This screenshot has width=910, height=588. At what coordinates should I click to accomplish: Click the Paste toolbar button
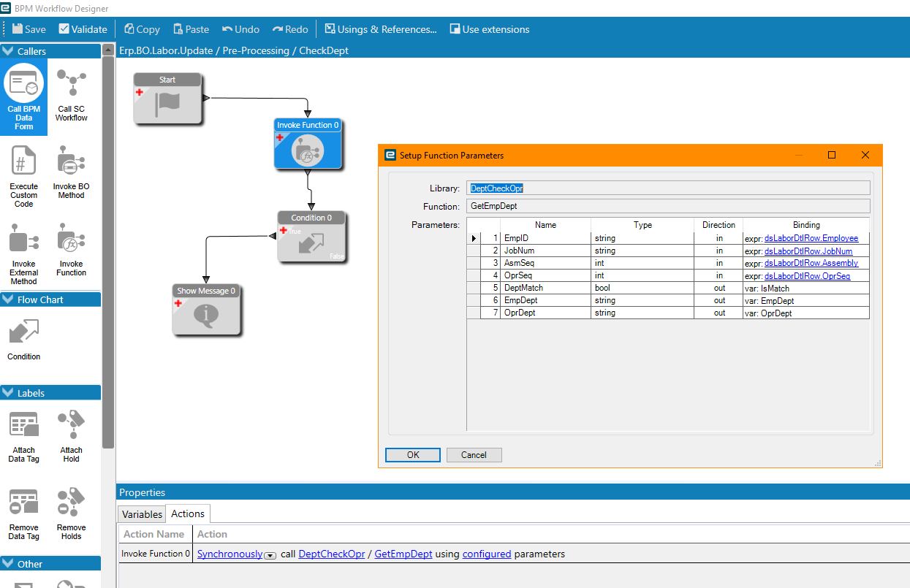tap(191, 29)
